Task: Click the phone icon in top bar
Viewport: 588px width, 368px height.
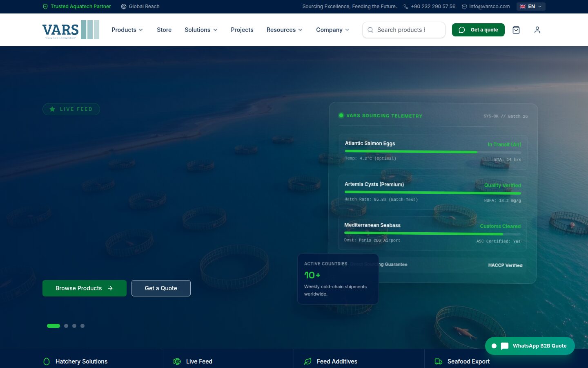Action: pos(406,7)
